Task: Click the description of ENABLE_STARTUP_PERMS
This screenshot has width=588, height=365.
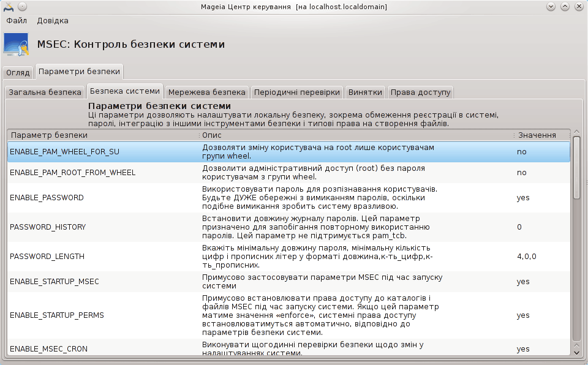Action: (x=320, y=315)
